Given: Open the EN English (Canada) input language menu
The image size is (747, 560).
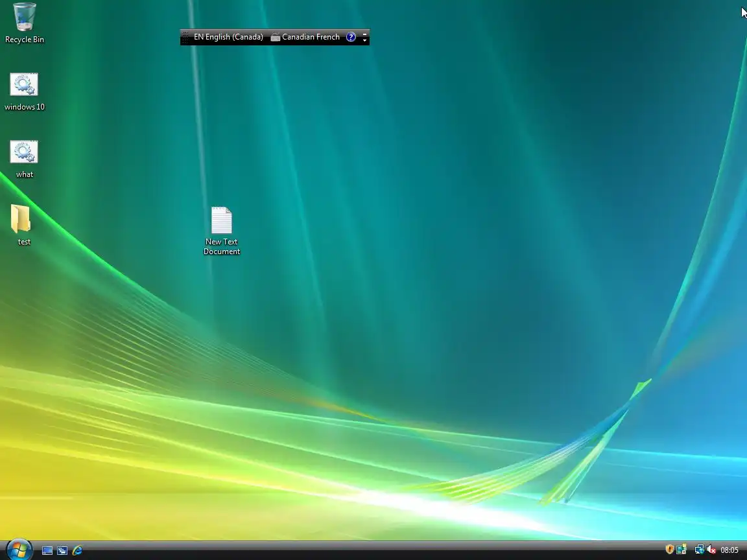Looking at the screenshot, I should (228, 37).
